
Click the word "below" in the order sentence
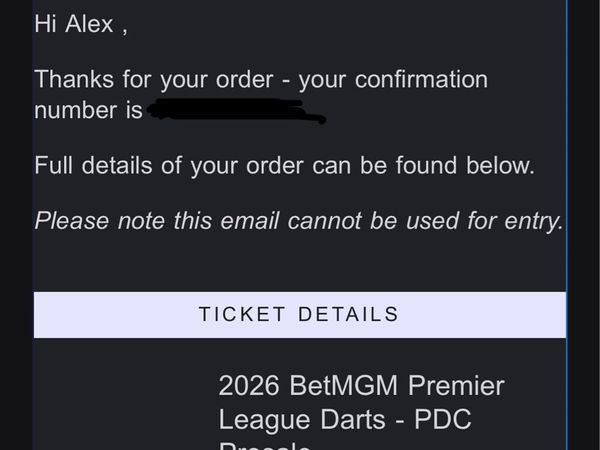tap(499, 166)
